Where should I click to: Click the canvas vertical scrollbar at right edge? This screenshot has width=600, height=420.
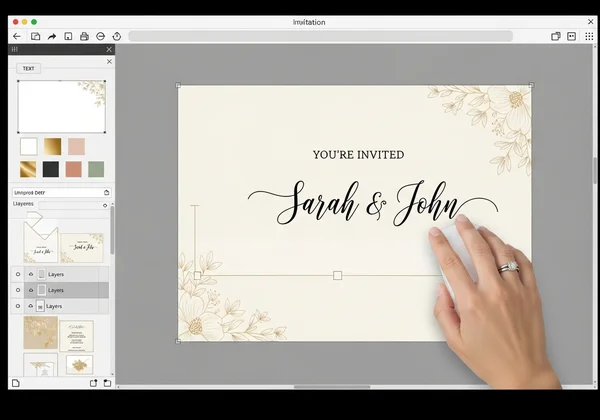tap(595, 170)
